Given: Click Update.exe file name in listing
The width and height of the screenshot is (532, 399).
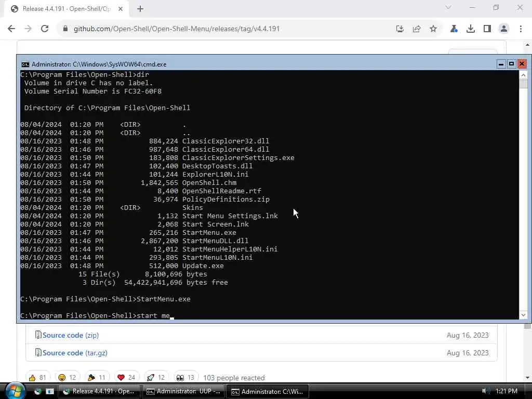Looking at the screenshot, I should 203,266.
